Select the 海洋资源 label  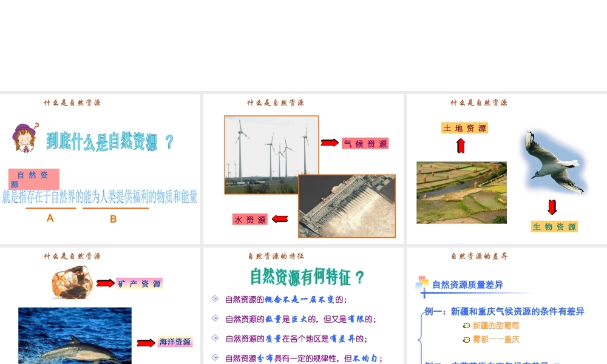coord(175,342)
